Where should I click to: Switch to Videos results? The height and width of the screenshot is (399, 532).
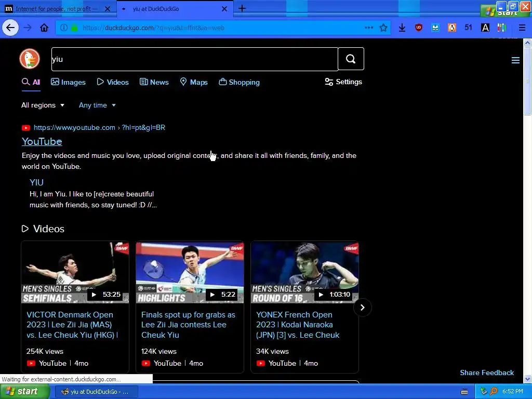[x=113, y=82]
